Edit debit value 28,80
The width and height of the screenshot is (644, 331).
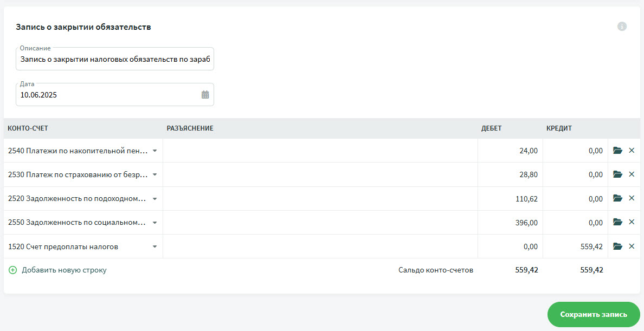[510, 174]
